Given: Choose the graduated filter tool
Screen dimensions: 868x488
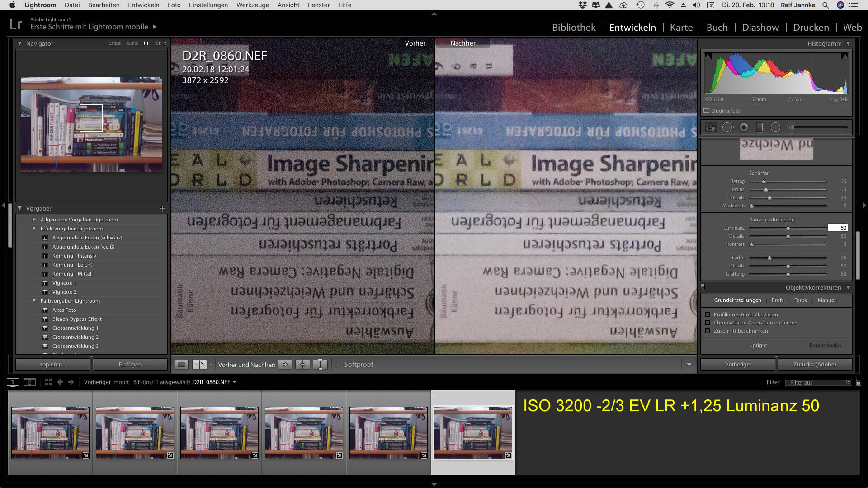Looking at the screenshot, I should [759, 127].
